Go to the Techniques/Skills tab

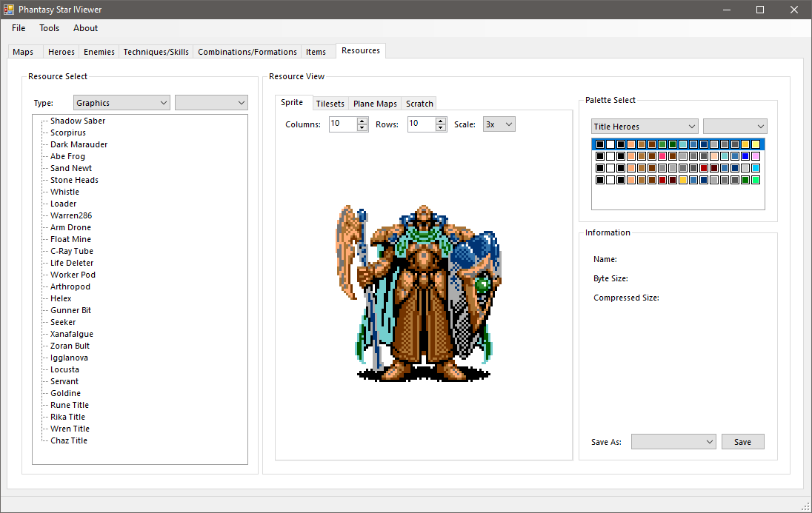coord(156,52)
